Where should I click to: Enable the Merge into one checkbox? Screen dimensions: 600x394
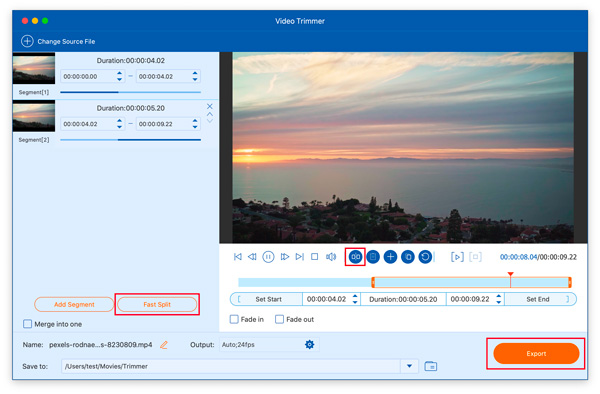[x=28, y=324]
